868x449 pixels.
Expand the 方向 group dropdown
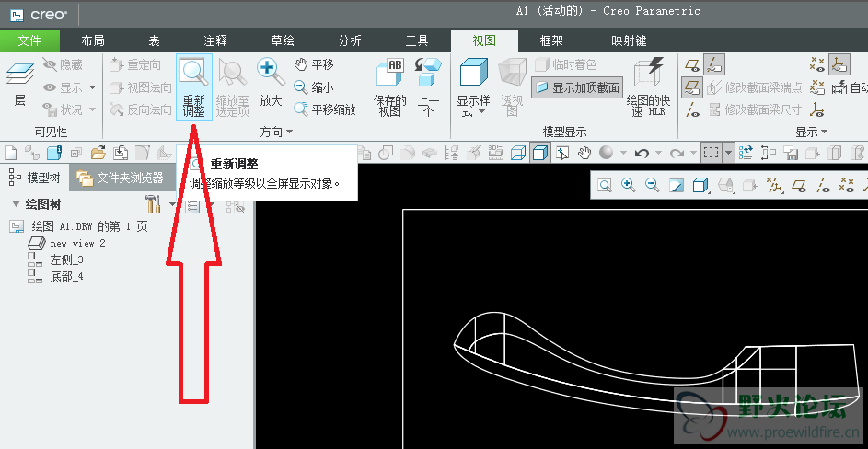click(x=276, y=132)
